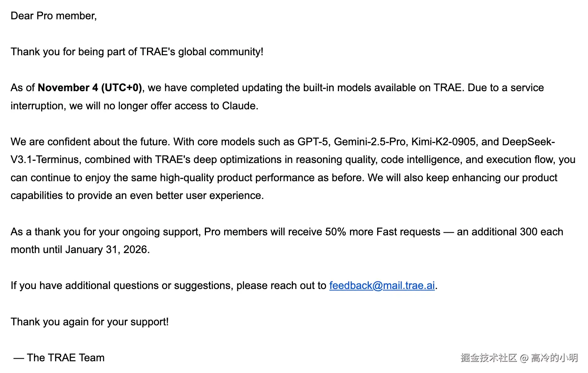Screen dimensions: 588x373
Task: Click the "GPT-5" model name
Action: click(x=313, y=142)
